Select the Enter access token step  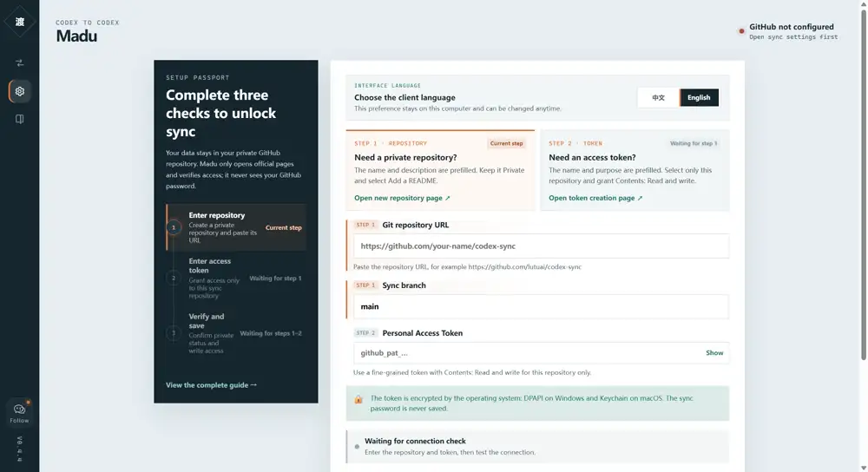click(236, 279)
